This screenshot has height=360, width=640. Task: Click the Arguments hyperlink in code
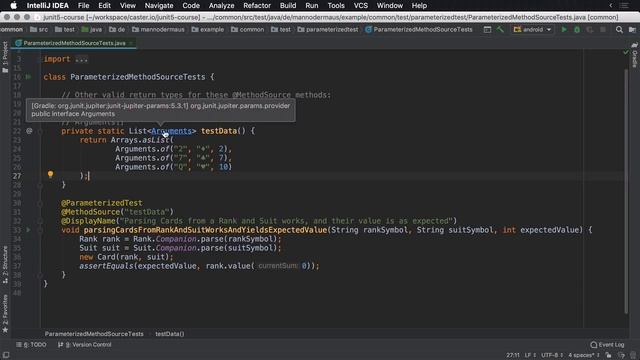pyautogui.click(x=171, y=131)
